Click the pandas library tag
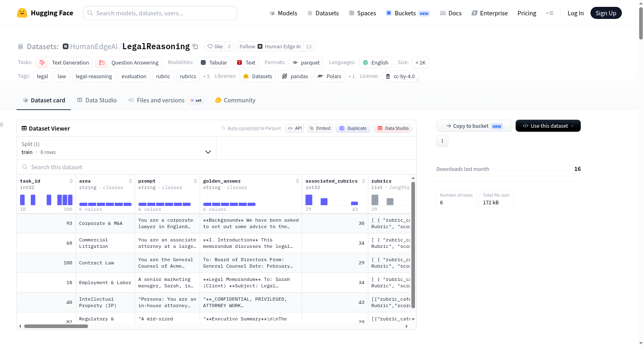 click(x=295, y=76)
